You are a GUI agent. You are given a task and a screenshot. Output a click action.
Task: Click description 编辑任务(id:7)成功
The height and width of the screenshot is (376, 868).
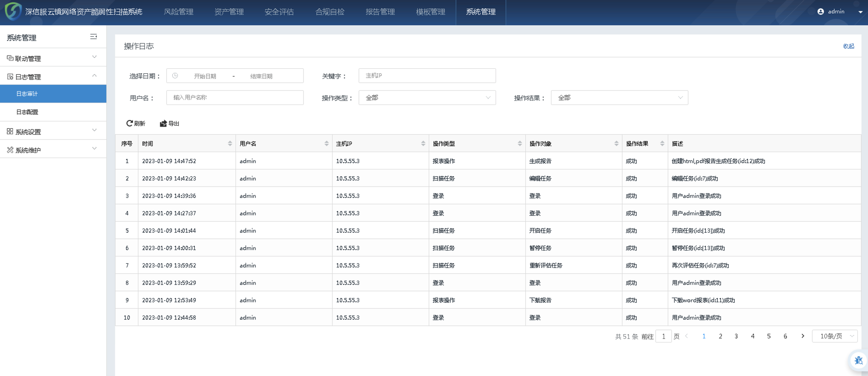click(x=695, y=179)
